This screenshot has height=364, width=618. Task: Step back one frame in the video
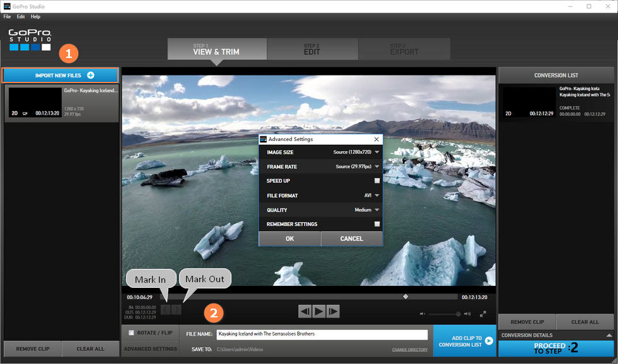tap(305, 310)
